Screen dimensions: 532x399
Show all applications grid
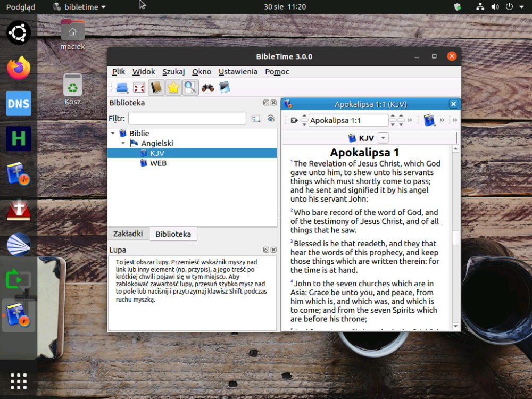click(x=19, y=381)
